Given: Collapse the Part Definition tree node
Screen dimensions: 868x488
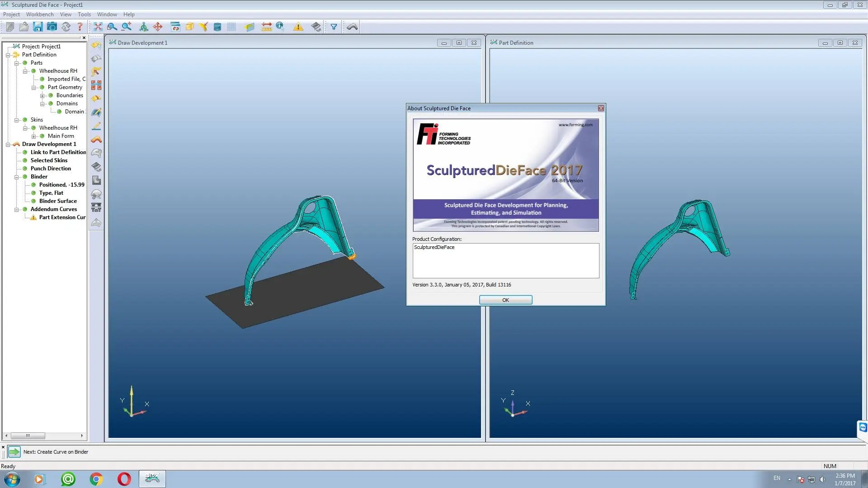Looking at the screenshot, I should coord(8,55).
